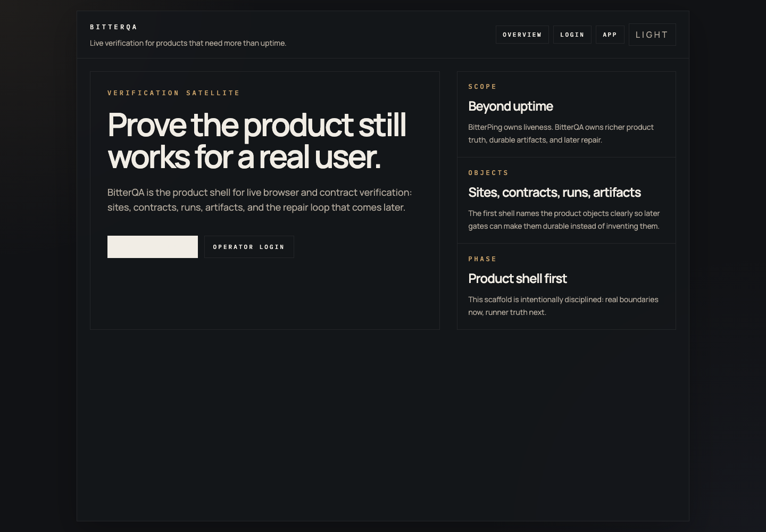Click the "Prove the product still works" headline
The height and width of the screenshot is (532, 766).
[x=256, y=141]
